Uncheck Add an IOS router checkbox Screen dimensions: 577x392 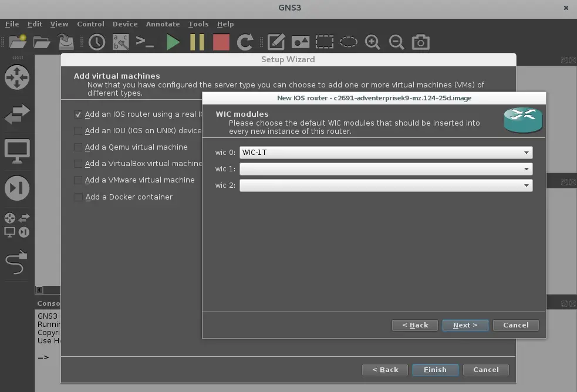[78, 114]
